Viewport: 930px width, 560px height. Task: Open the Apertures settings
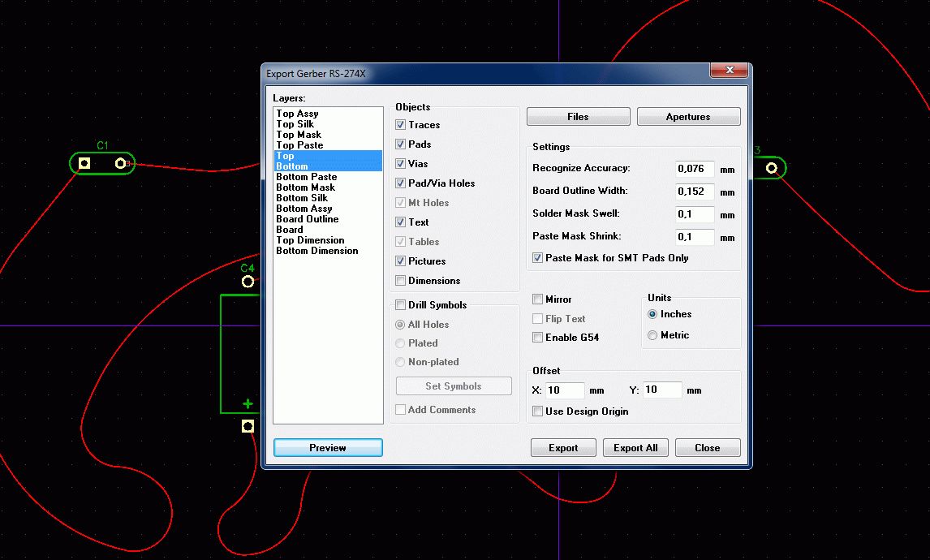click(688, 117)
